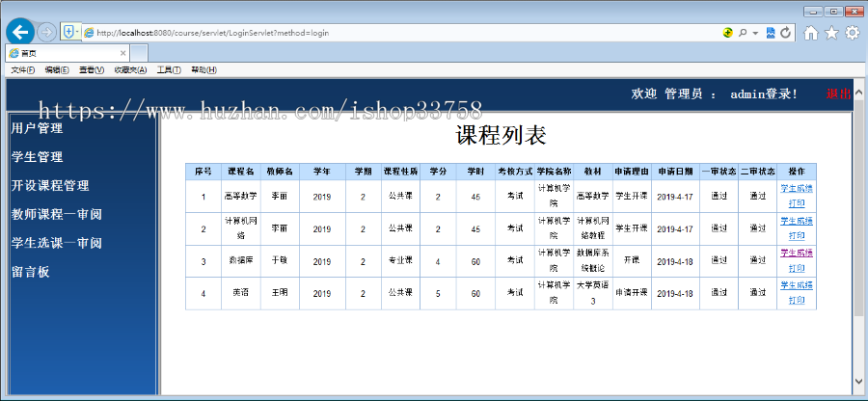The height and width of the screenshot is (401, 868).
Task: Click 申请开课 reason cell
Action: point(632,293)
